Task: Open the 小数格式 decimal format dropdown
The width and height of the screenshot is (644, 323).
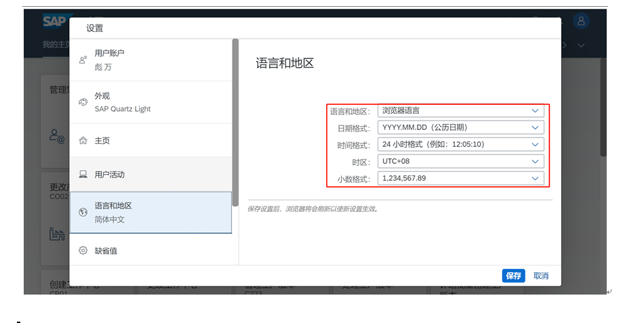Action: click(535, 178)
